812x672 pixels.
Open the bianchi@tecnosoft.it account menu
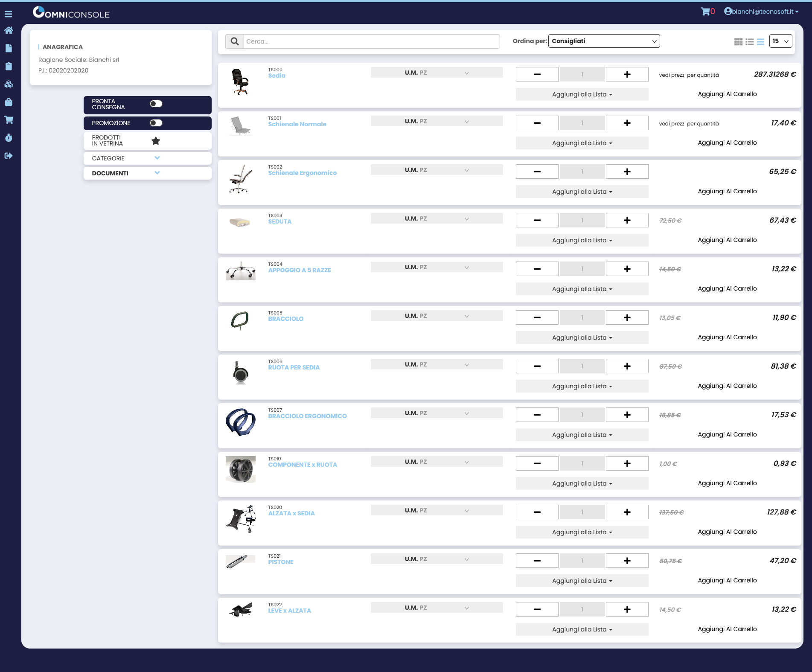pyautogui.click(x=762, y=12)
